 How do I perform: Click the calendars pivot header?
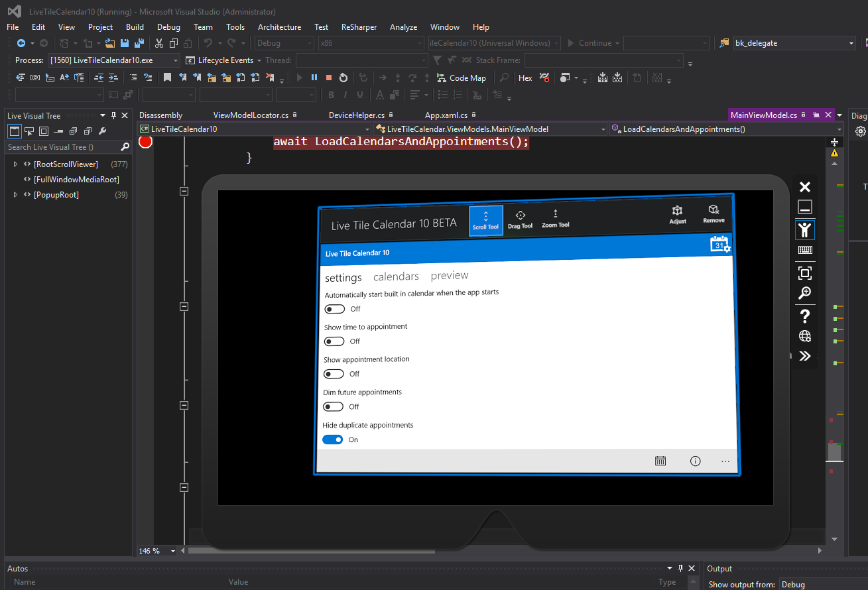pos(396,276)
